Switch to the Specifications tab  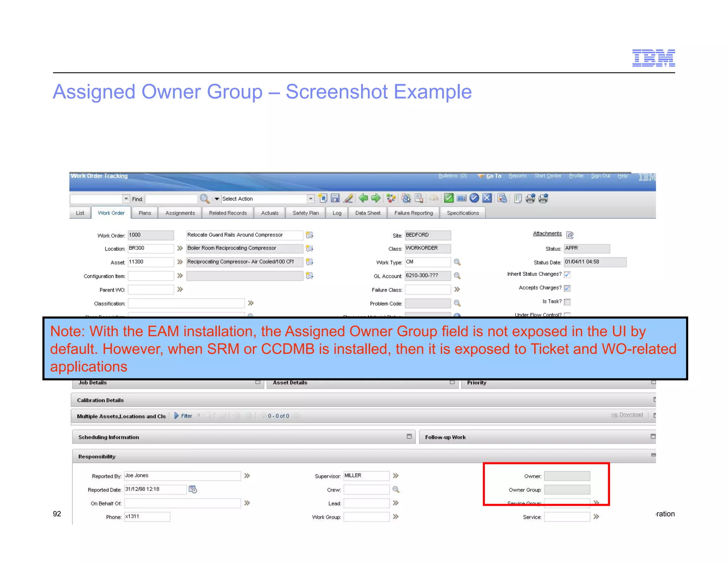(x=463, y=213)
